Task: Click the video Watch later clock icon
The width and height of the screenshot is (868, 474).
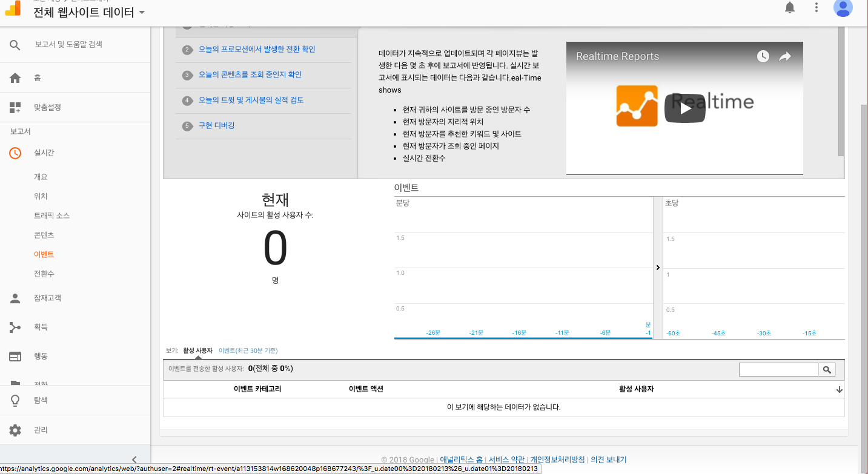Action: coord(763,56)
